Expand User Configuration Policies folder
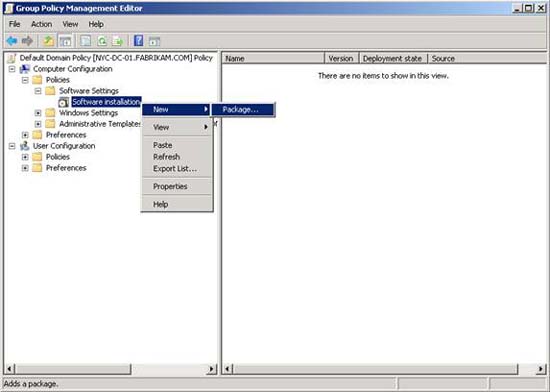This screenshot has width=550, height=392. (25, 157)
